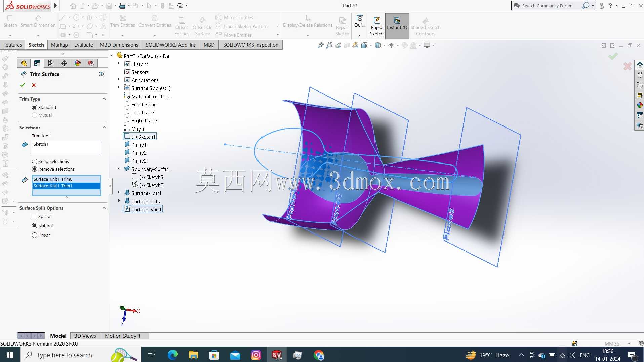Choose Remove selections option
This screenshot has width=644, height=362.
[35, 169]
